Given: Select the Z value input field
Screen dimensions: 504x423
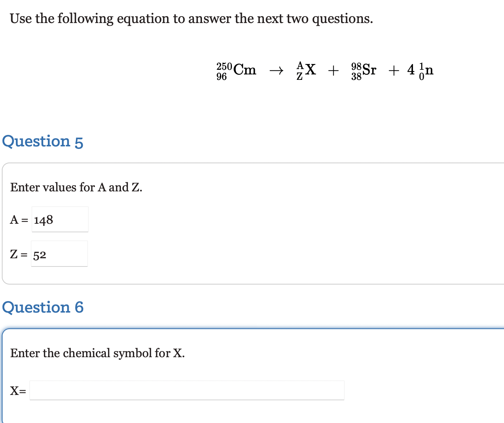Looking at the screenshot, I should point(59,254).
